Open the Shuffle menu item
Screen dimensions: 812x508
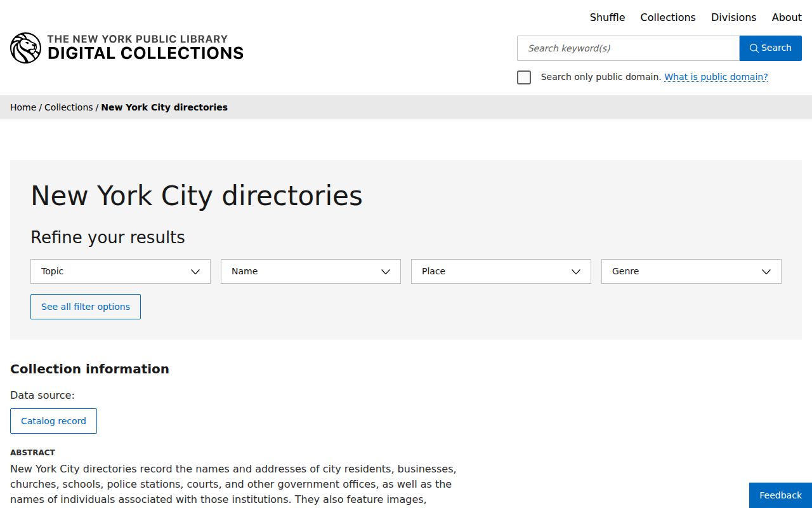607,18
